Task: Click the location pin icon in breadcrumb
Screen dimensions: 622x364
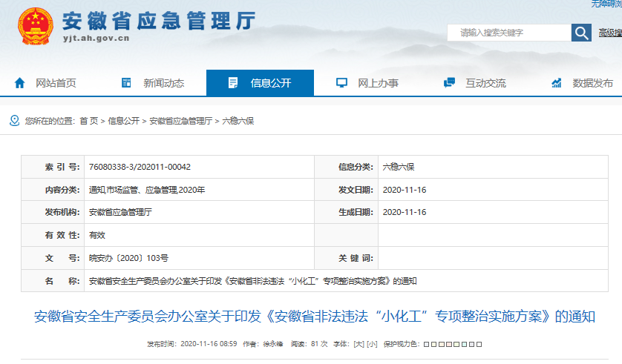Action: click(14, 120)
